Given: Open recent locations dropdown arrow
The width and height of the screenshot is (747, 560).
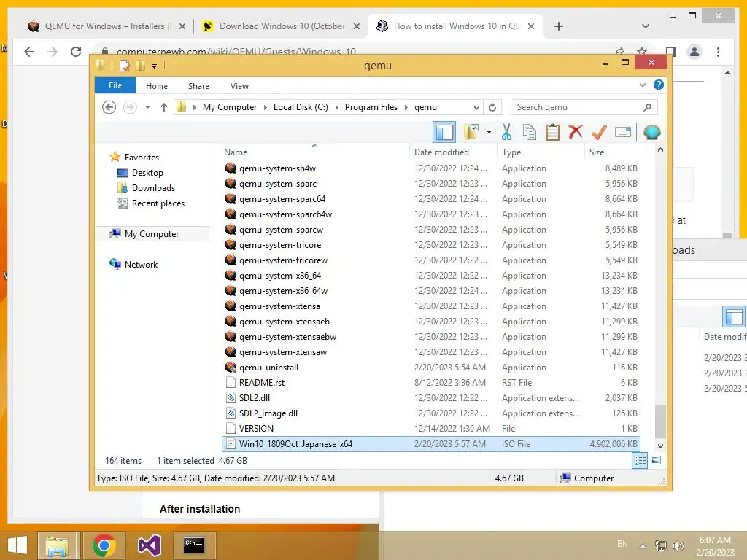Looking at the screenshot, I should click(x=147, y=107).
